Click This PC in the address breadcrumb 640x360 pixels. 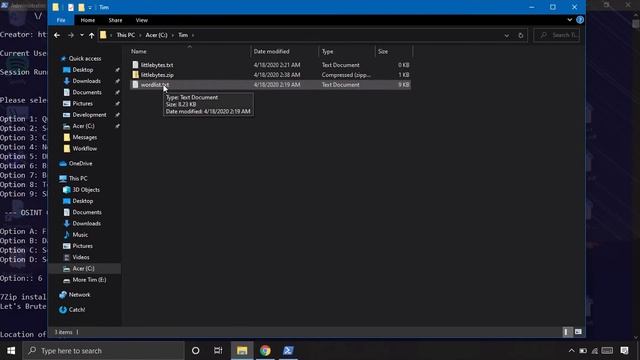(x=125, y=35)
